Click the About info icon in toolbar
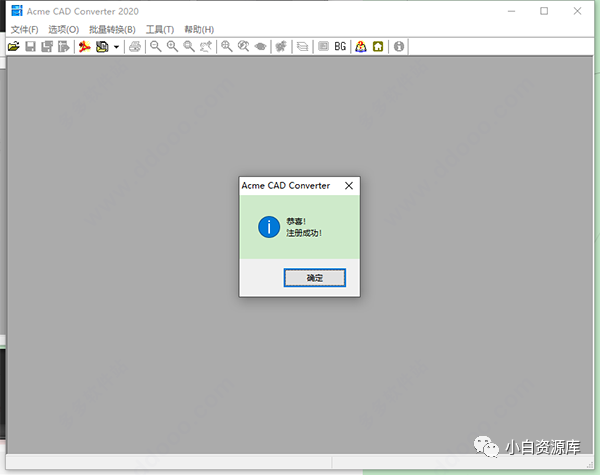The width and height of the screenshot is (600, 475). click(x=399, y=47)
